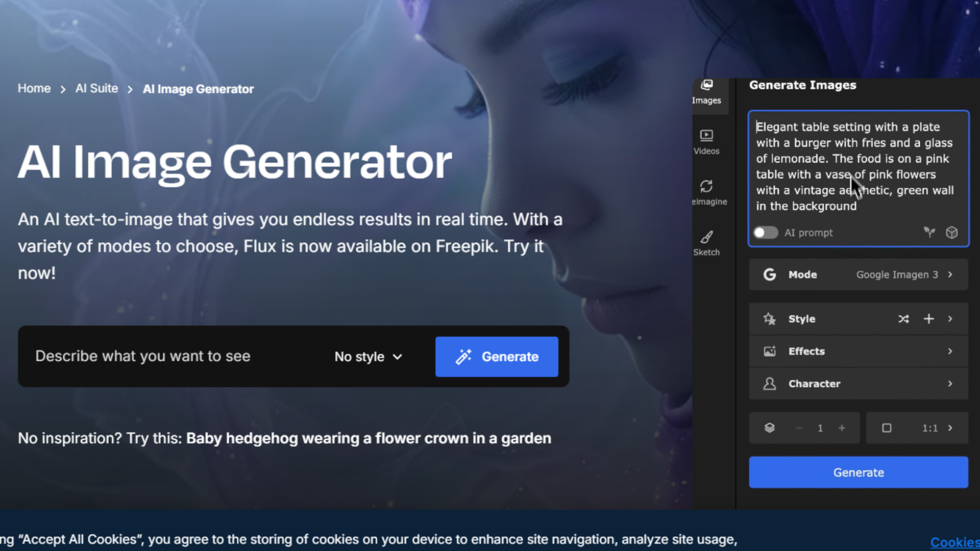Open the 1:1 aspect ratio selector

(x=917, y=428)
